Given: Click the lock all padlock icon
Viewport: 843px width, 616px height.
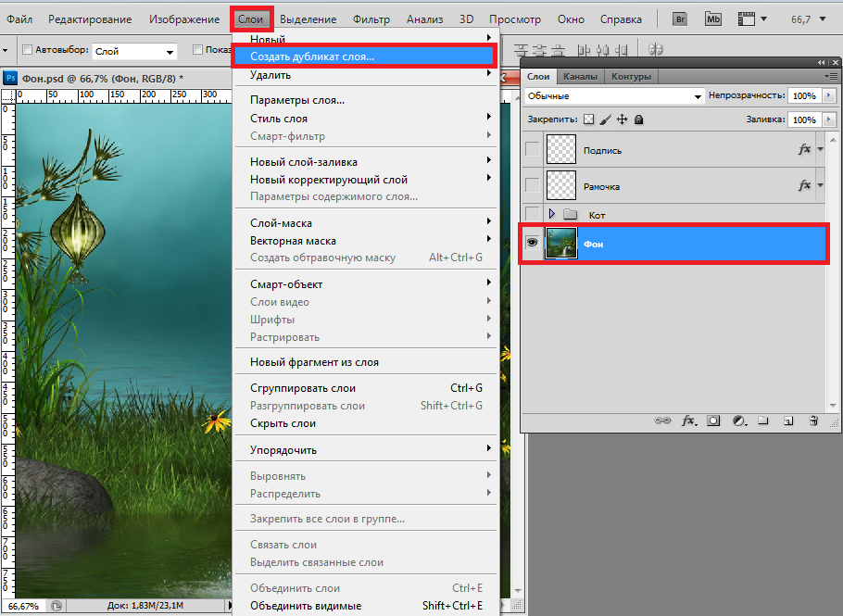Looking at the screenshot, I should pos(638,119).
